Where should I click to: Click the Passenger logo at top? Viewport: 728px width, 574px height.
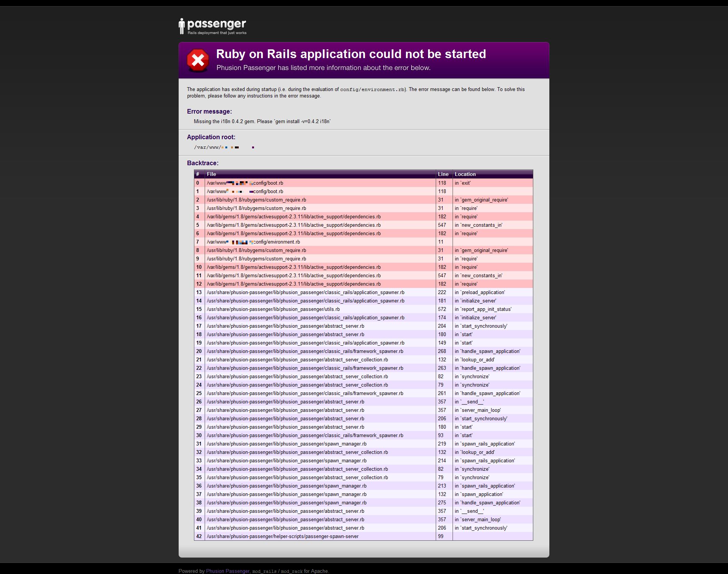[212, 26]
